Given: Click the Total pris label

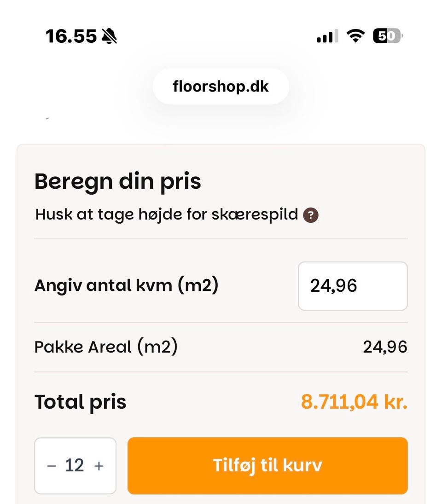Looking at the screenshot, I should (80, 402).
